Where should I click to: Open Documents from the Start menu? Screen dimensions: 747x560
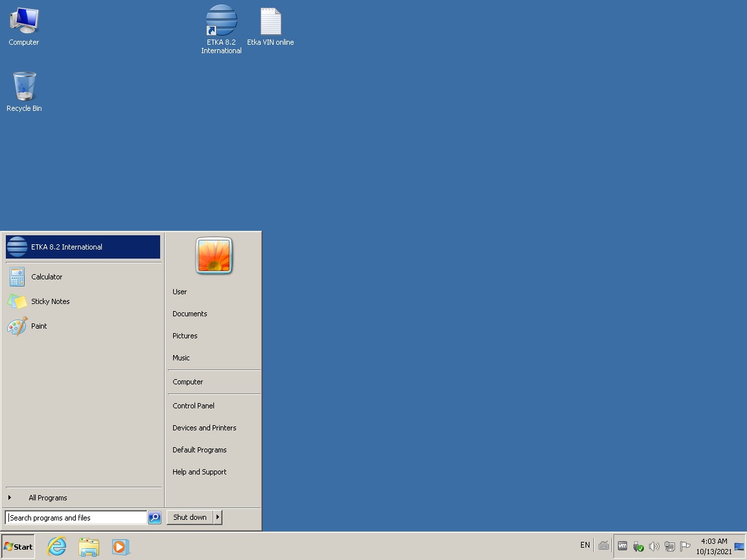[189, 313]
